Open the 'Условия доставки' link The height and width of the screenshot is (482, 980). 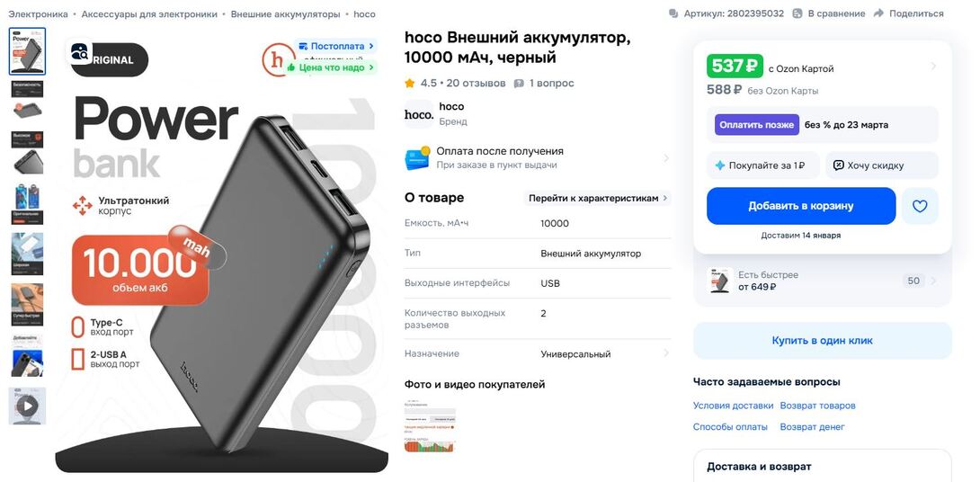coord(733,406)
